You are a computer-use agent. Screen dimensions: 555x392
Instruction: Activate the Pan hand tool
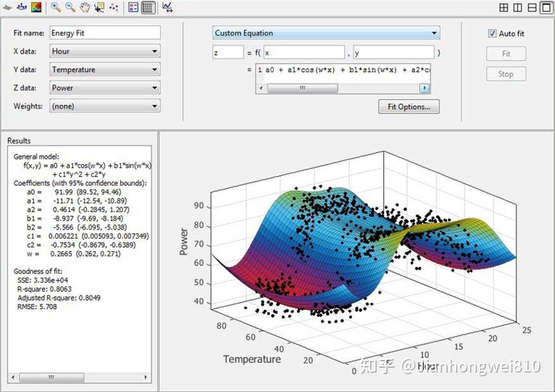pyautogui.click(x=85, y=8)
